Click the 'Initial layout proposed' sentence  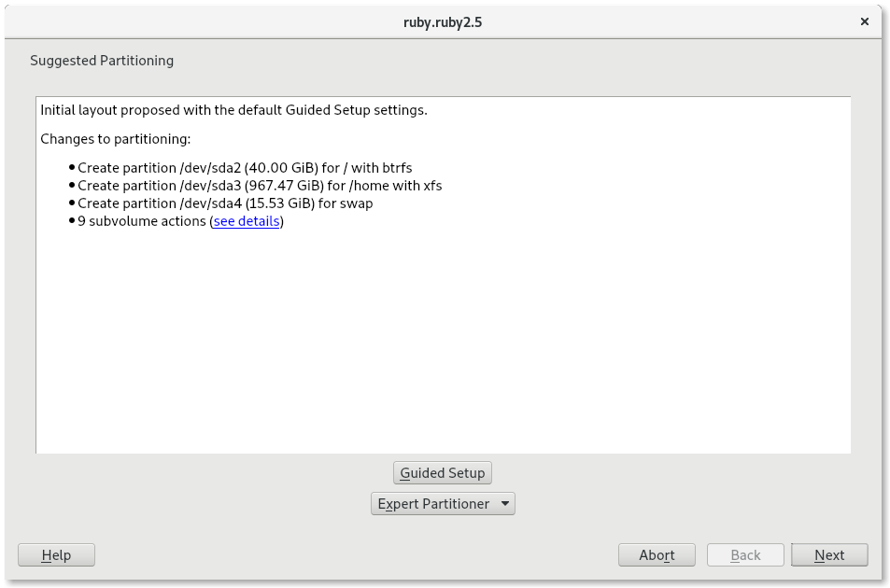(x=233, y=110)
